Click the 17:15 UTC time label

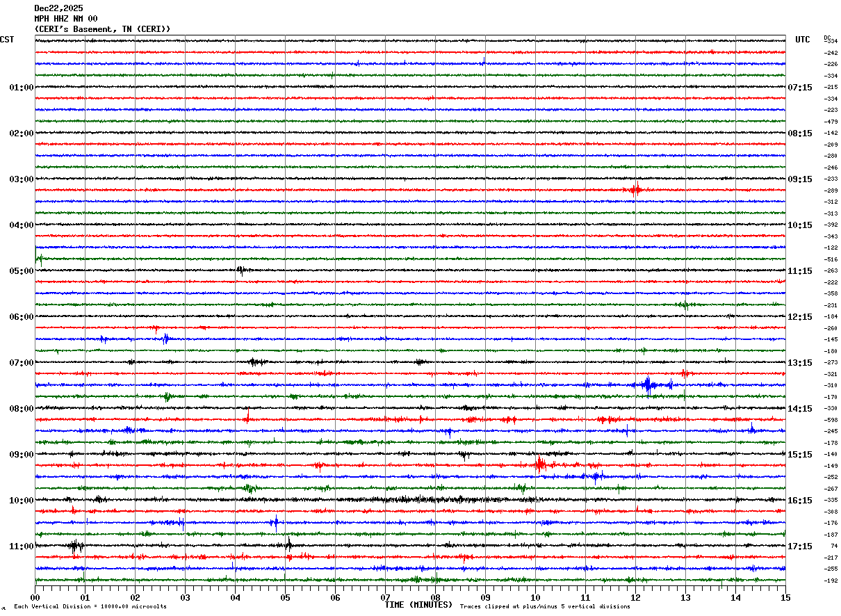pos(800,546)
